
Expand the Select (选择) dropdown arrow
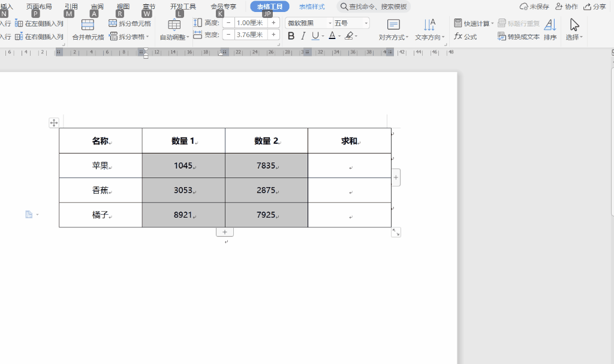click(x=582, y=37)
